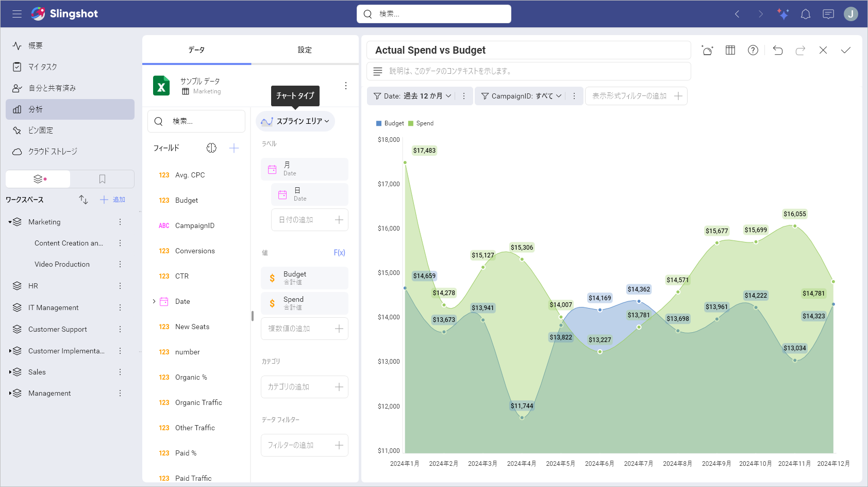Open 分析 section
868x487 pixels.
coord(70,109)
